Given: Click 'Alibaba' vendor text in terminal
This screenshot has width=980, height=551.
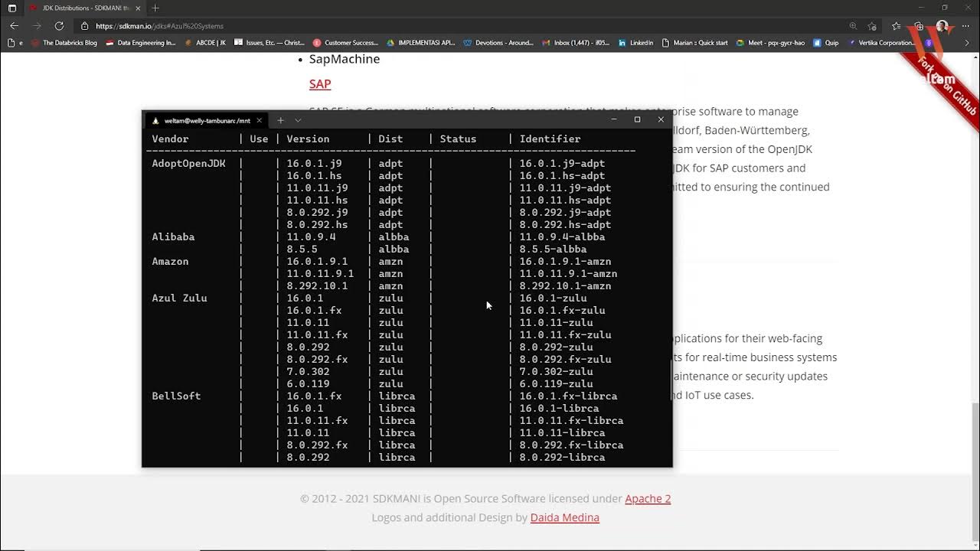Looking at the screenshot, I should click(173, 236).
